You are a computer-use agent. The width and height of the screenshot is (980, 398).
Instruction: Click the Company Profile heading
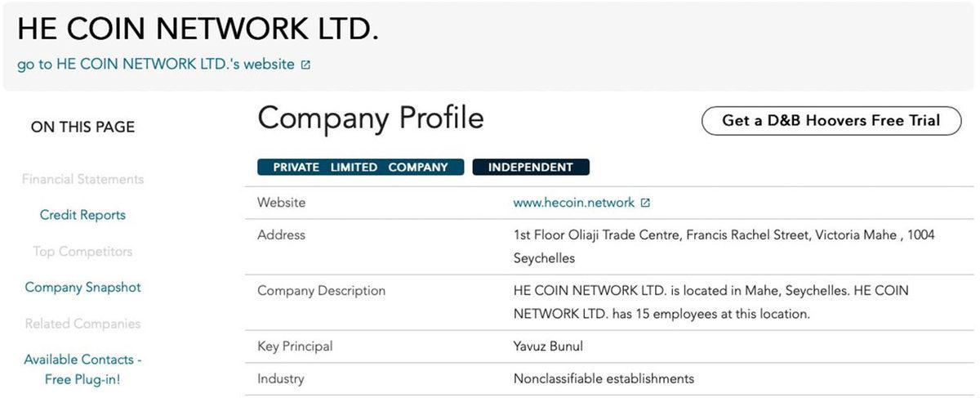pos(370,119)
